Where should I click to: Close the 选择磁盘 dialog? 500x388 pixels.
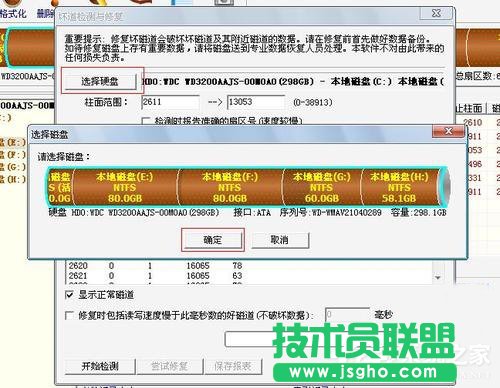tap(448, 131)
